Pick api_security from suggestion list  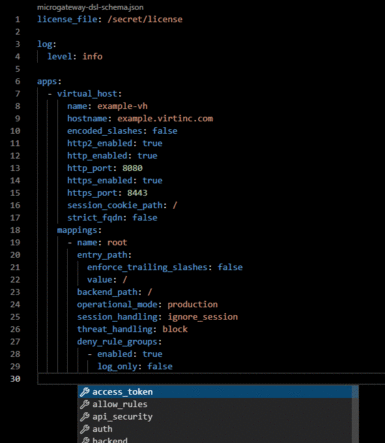coord(218,417)
